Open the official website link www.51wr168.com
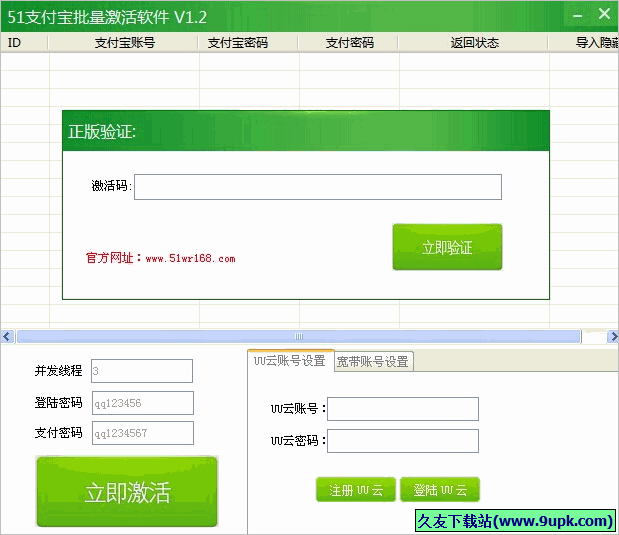Screen dimensions: 619x535 pos(190,258)
